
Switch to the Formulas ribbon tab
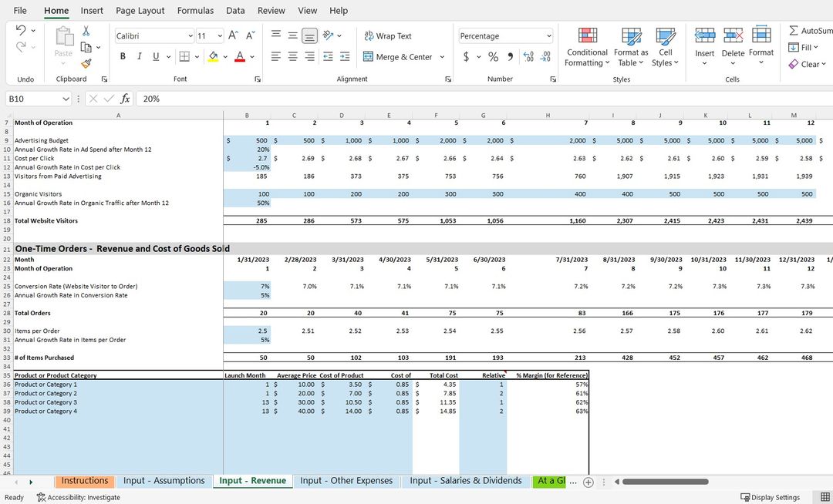195,10
